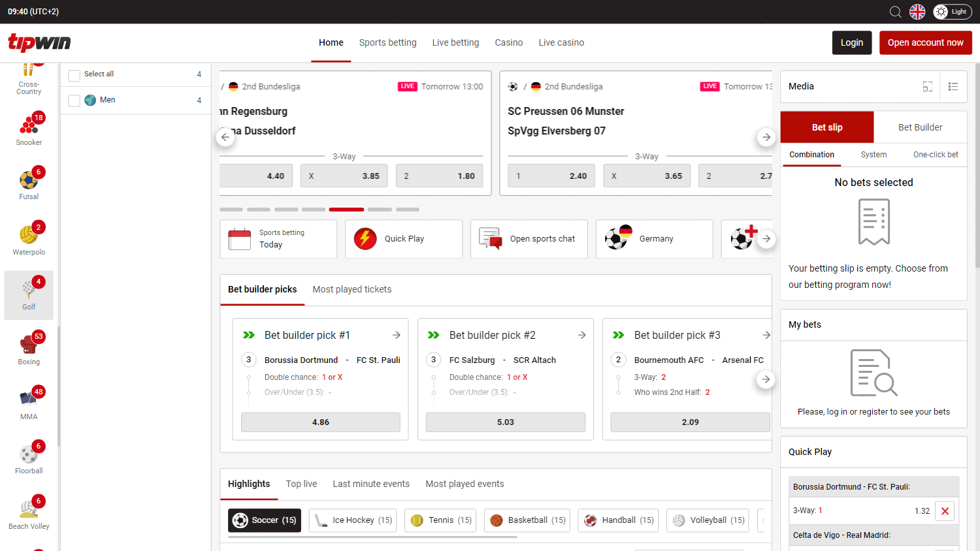Show previous featured match arrow
980x551 pixels.
[x=225, y=137]
